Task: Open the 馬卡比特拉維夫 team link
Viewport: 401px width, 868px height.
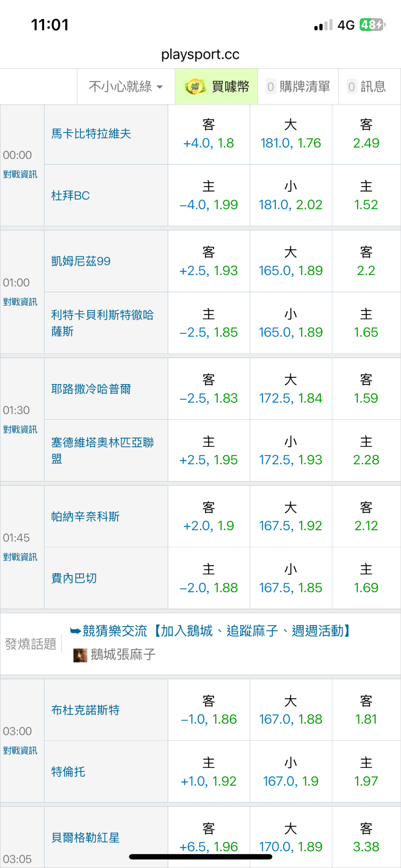Action: pos(91,134)
